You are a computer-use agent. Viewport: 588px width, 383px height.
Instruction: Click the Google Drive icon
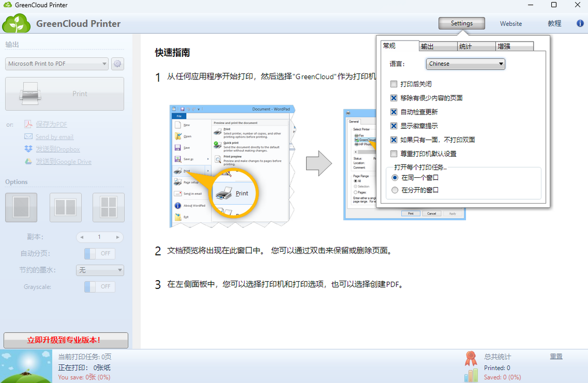pyautogui.click(x=28, y=162)
